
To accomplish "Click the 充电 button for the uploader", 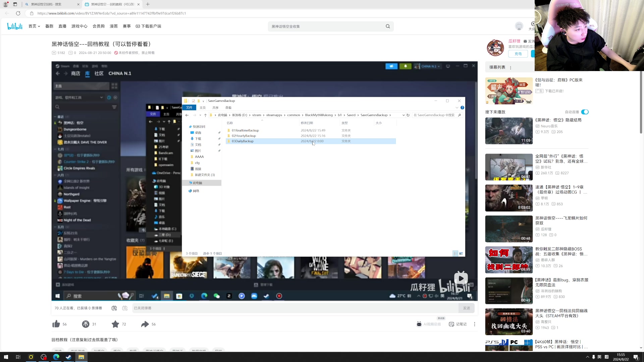I will click(518, 54).
